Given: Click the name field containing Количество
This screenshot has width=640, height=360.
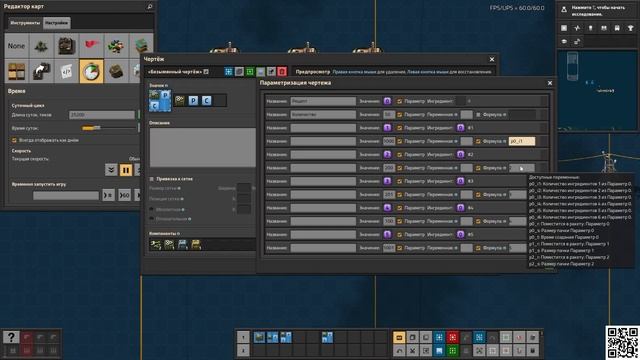Looking at the screenshot, I should point(323,115).
